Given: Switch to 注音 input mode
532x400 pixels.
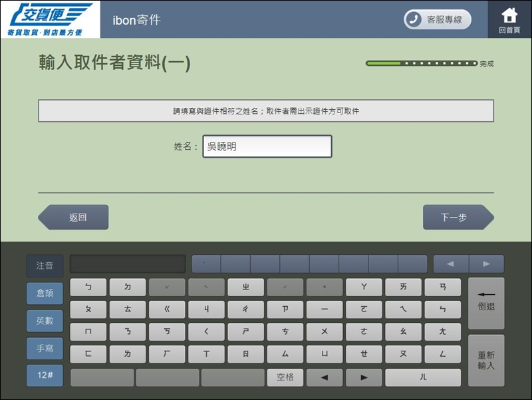Looking at the screenshot, I should tap(45, 266).
